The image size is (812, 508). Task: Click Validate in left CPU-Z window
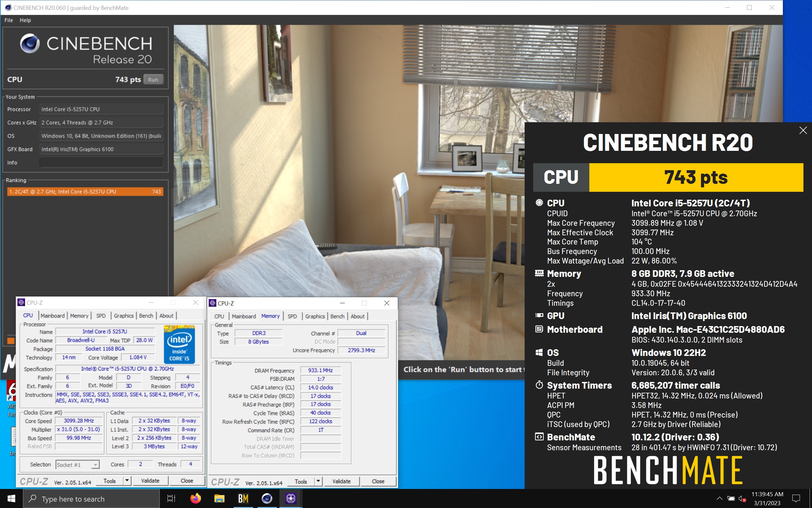tap(150, 481)
